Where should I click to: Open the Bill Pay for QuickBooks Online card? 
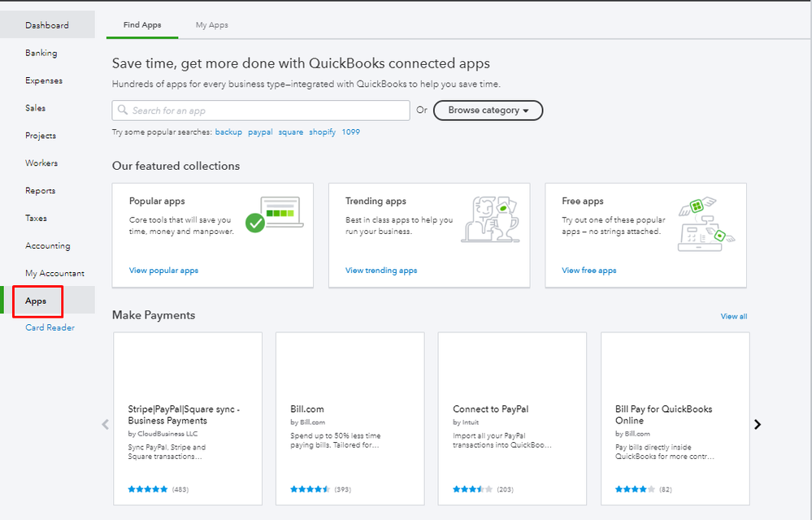tap(675, 418)
